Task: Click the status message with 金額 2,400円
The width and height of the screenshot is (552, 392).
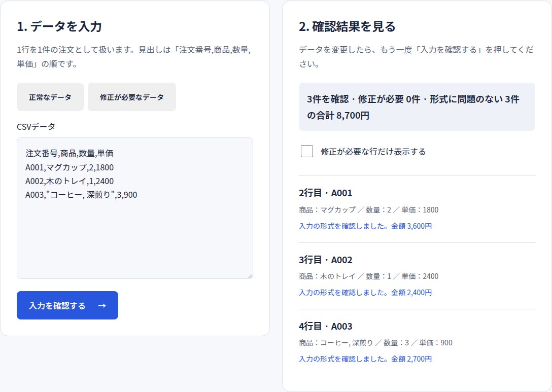Action: pos(365,293)
